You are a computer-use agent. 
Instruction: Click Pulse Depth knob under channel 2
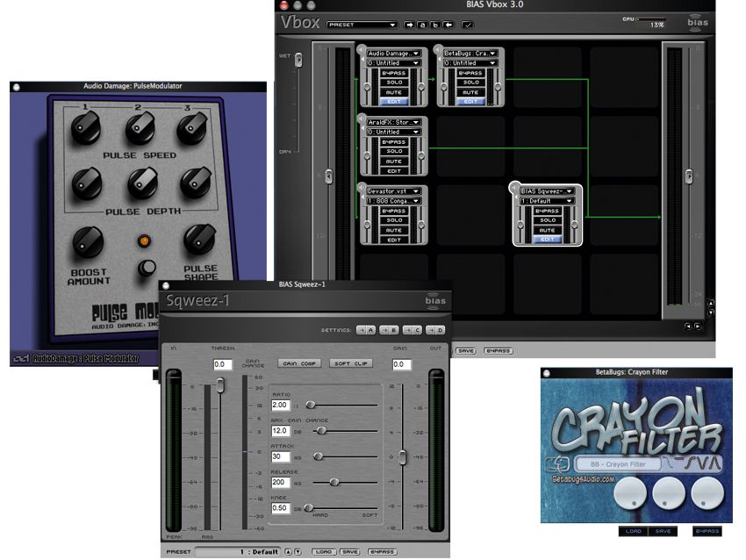[x=142, y=183]
